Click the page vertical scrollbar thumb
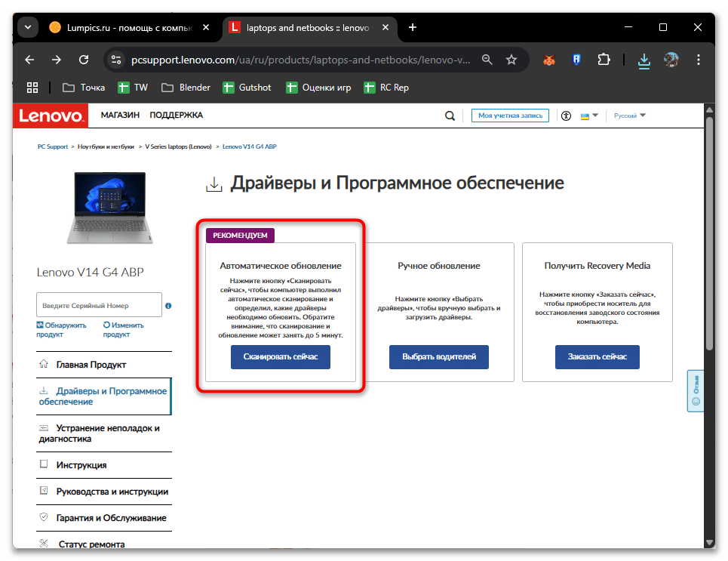This screenshot has height=561, width=728. click(709, 233)
